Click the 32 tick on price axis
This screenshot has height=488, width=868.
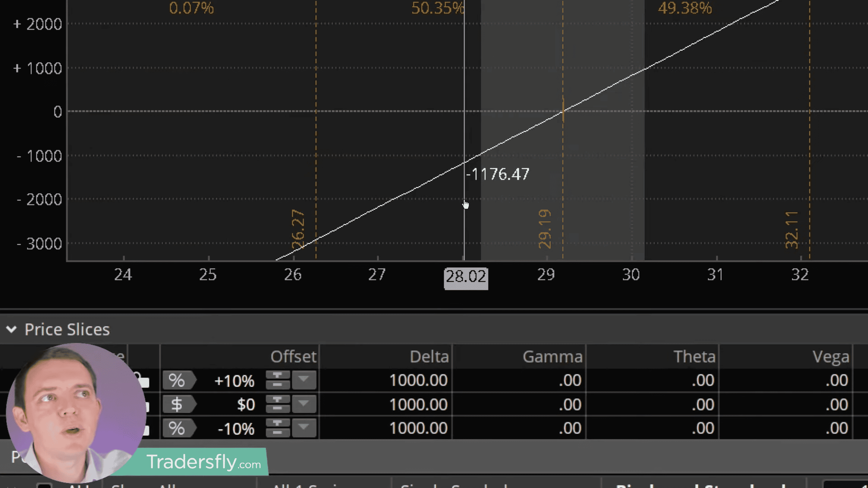coord(800,275)
